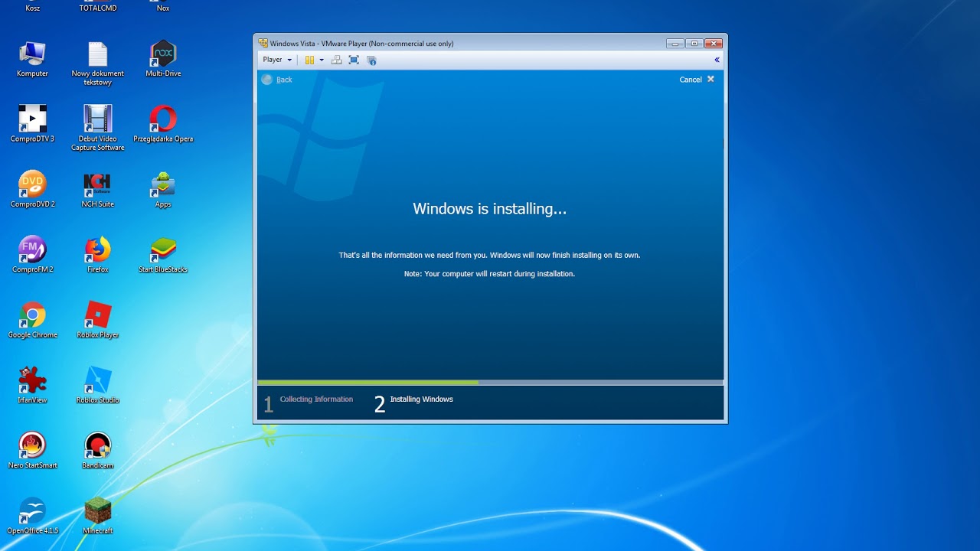
Task: Click the Unity mode toolbar icon
Action: tap(372, 60)
